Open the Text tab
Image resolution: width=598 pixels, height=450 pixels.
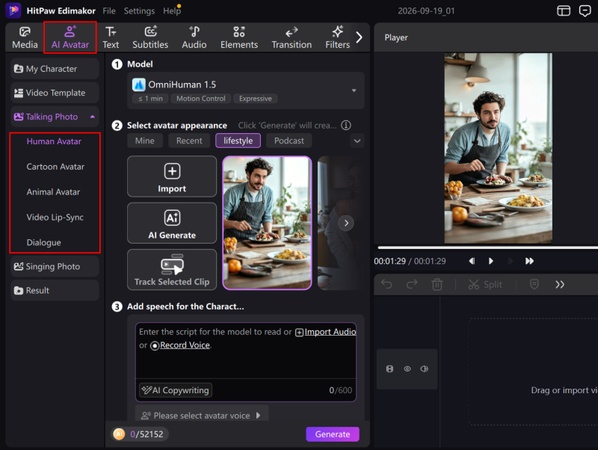pos(111,37)
